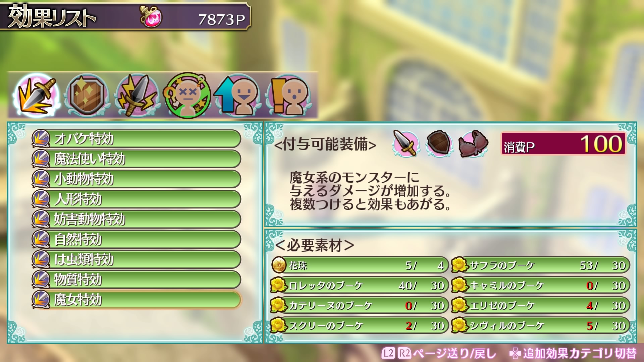Select the 小動物特効 effect entry

tap(137, 179)
